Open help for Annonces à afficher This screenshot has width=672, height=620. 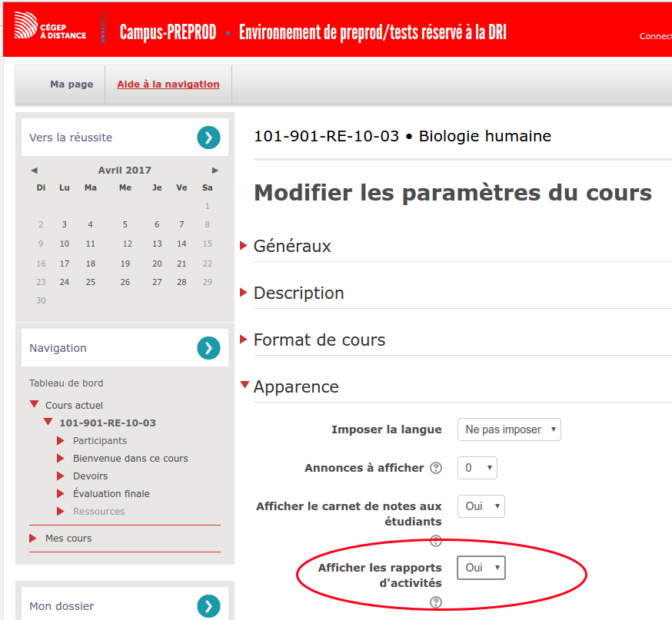click(436, 468)
